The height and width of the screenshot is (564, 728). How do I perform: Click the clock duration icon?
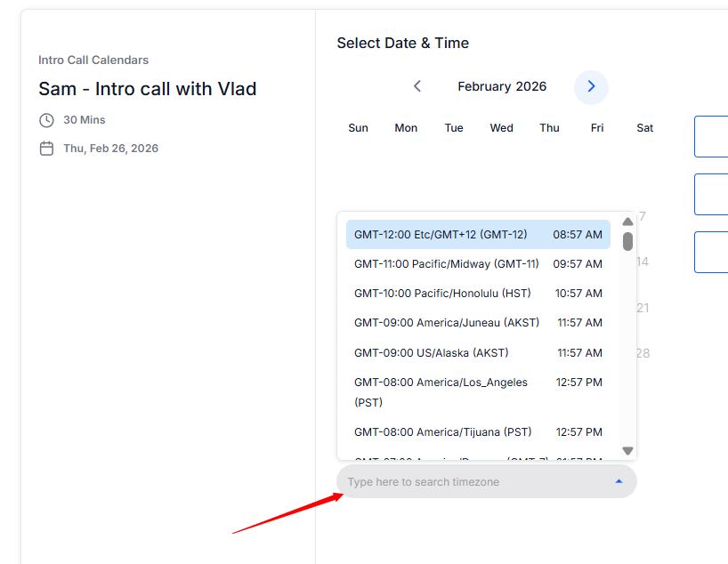(46, 120)
